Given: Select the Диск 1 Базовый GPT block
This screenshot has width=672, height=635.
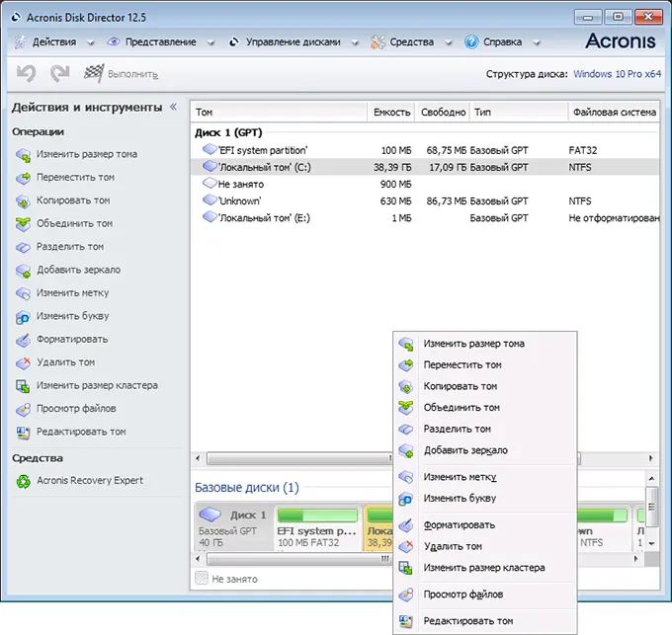Looking at the screenshot, I should [x=233, y=527].
